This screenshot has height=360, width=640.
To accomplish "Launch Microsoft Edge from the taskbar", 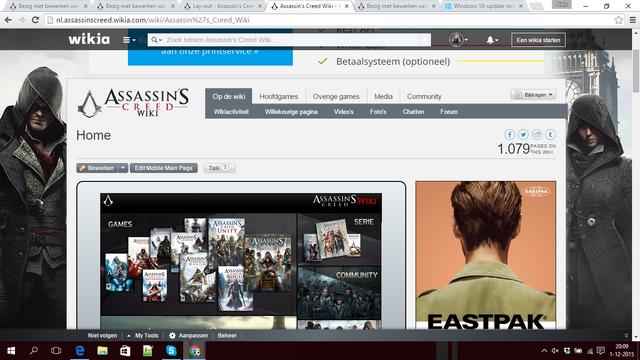I will click(80, 351).
